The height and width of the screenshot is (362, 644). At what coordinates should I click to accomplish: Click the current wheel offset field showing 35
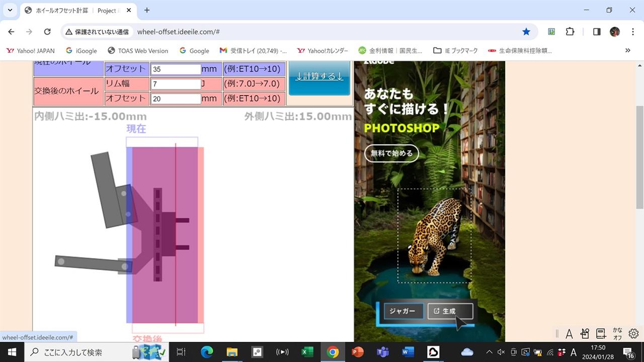176,69
